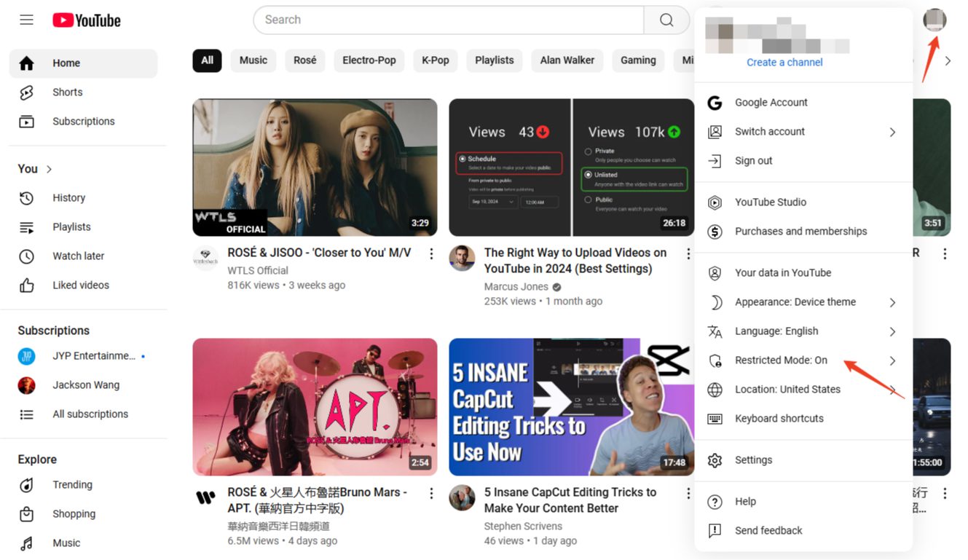968x560 pixels.
Task: Open Trending in Explore
Action: (x=83, y=485)
